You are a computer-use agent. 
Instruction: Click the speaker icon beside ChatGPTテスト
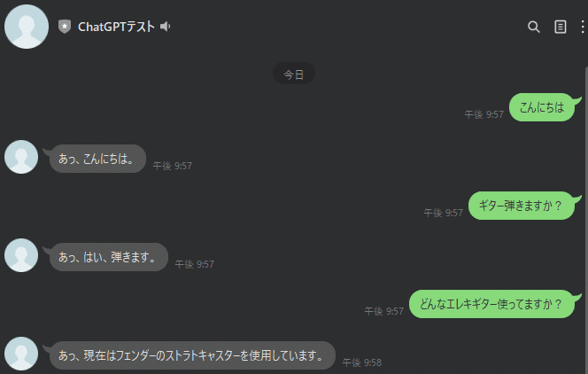point(166,27)
